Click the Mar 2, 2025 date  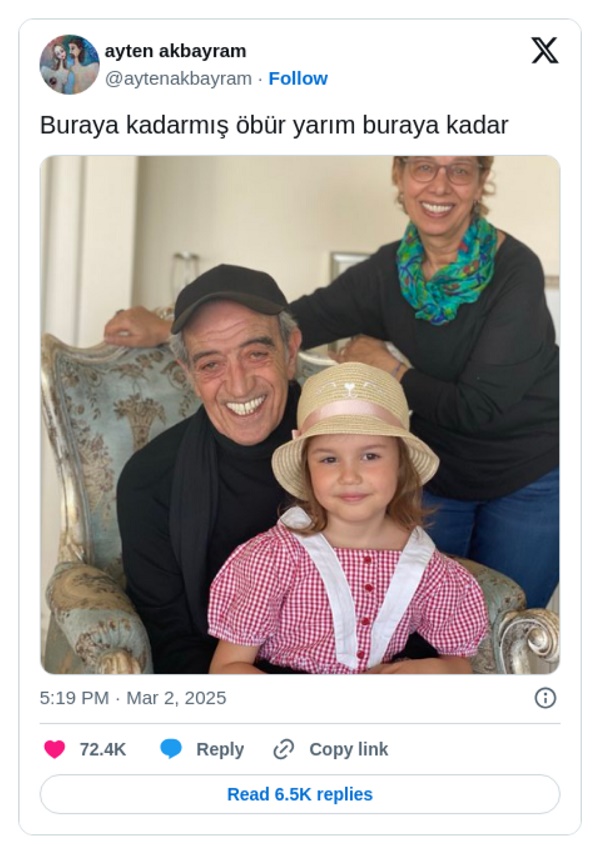176,698
